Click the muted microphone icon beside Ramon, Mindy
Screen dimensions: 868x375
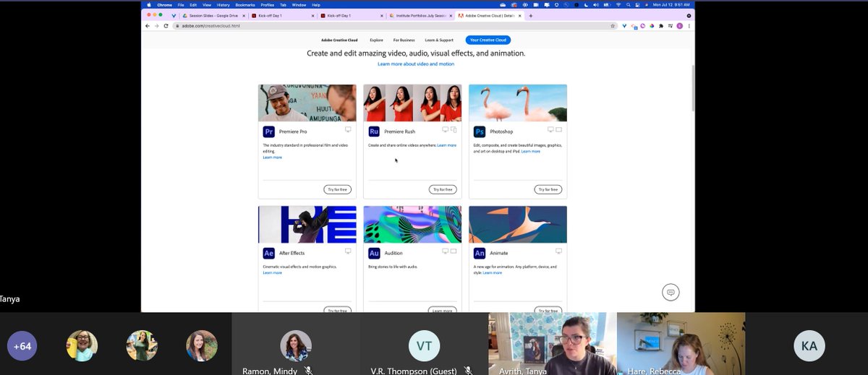[308, 370]
